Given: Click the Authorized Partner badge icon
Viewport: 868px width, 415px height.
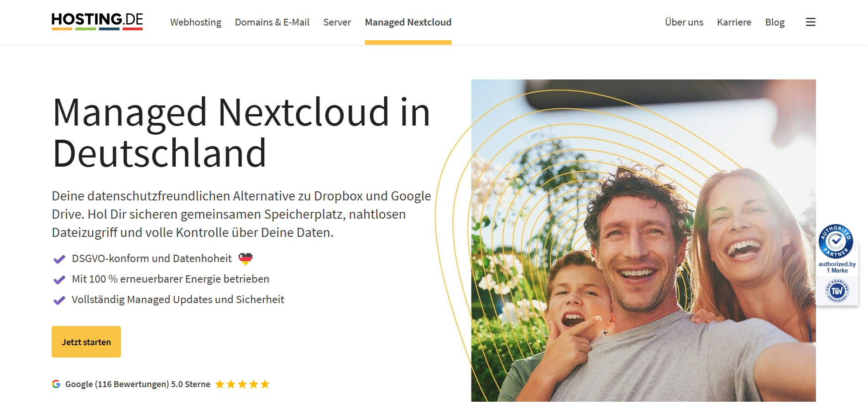Looking at the screenshot, I should (836, 241).
